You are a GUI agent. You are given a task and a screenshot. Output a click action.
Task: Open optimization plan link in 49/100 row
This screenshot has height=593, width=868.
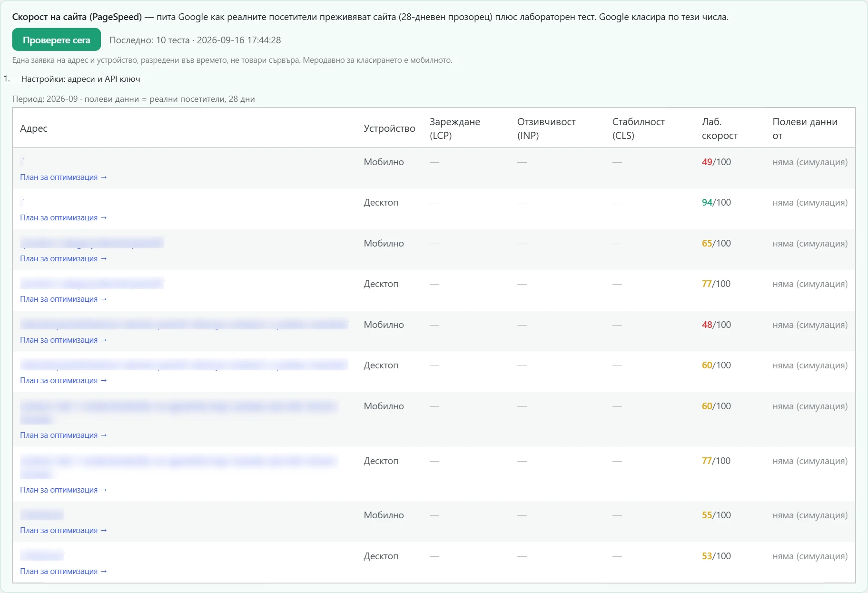63,177
